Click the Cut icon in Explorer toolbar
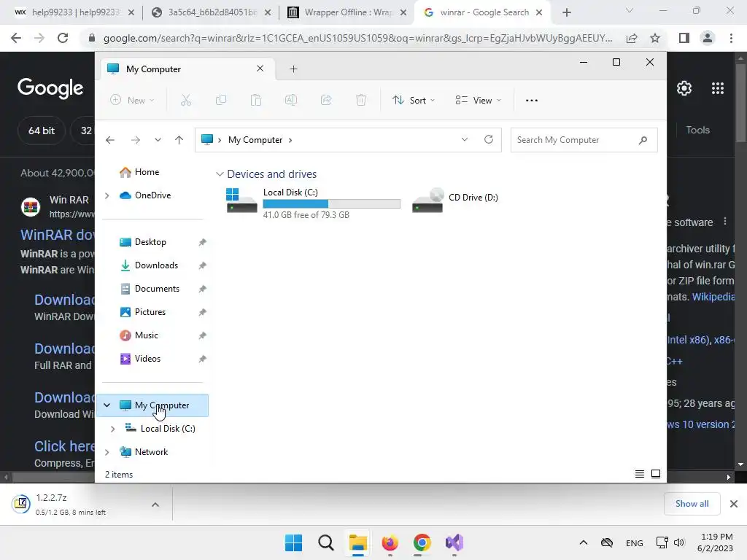 (186, 100)
